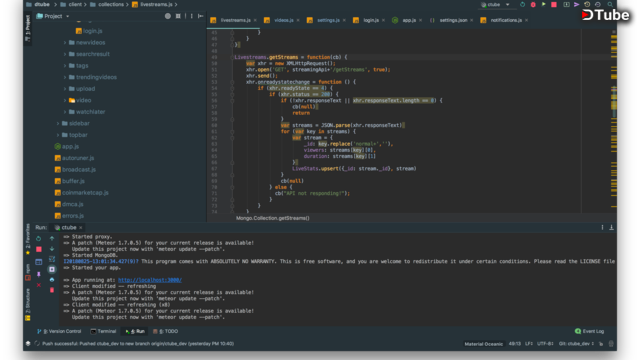Image resolution: width=640 pixels, height=360 pixels.
Task: Click the Print printer icon in Run panel
Action: [52, 280]
